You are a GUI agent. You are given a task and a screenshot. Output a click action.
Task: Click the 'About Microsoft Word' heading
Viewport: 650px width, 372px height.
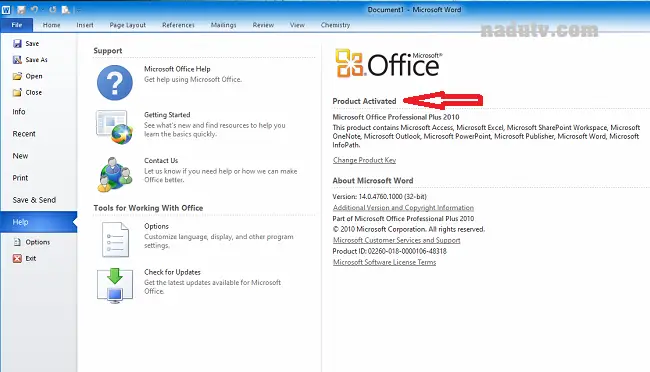click(x=373, y=181)
